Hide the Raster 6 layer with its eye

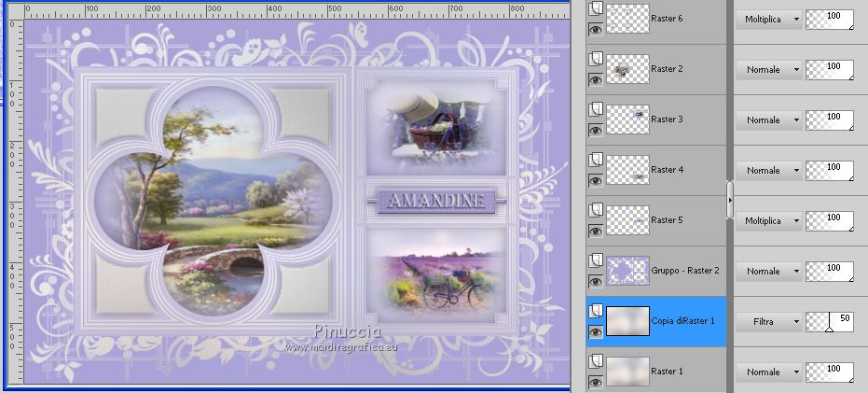coord(596,29)
